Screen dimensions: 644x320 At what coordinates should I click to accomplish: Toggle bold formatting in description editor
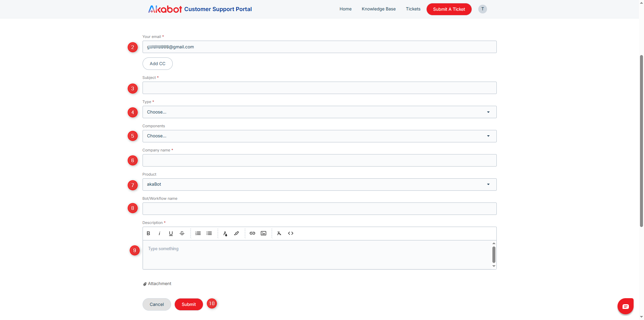pyautogui.click(x=148, y=233)
